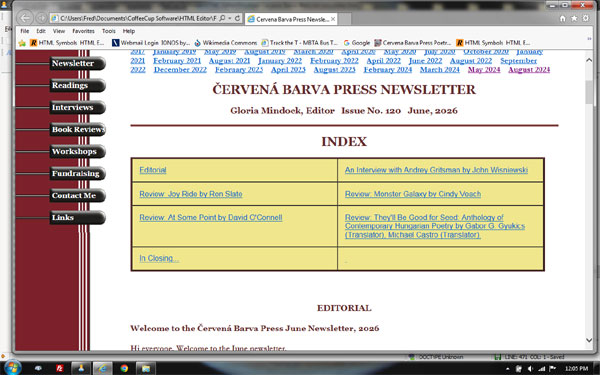Show hidden tray icons arrow
Viewport: 600px width, 375px height.
pyautogui.click(x=508, y=369)
